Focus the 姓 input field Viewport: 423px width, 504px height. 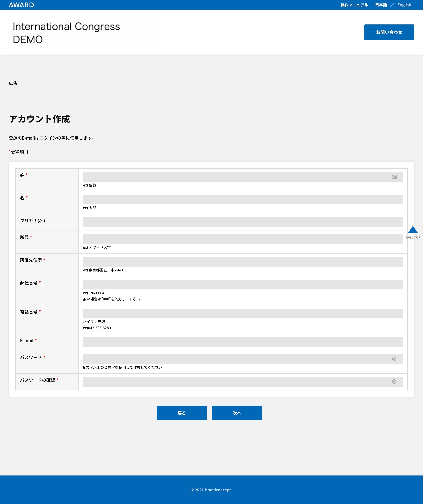[243, 177]
